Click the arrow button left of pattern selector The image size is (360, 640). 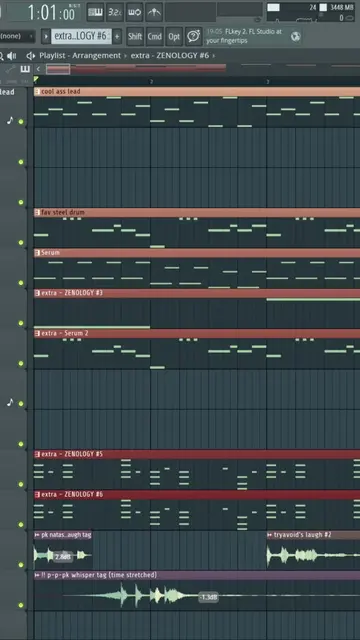pyautogui.click(x=46, y=36)
